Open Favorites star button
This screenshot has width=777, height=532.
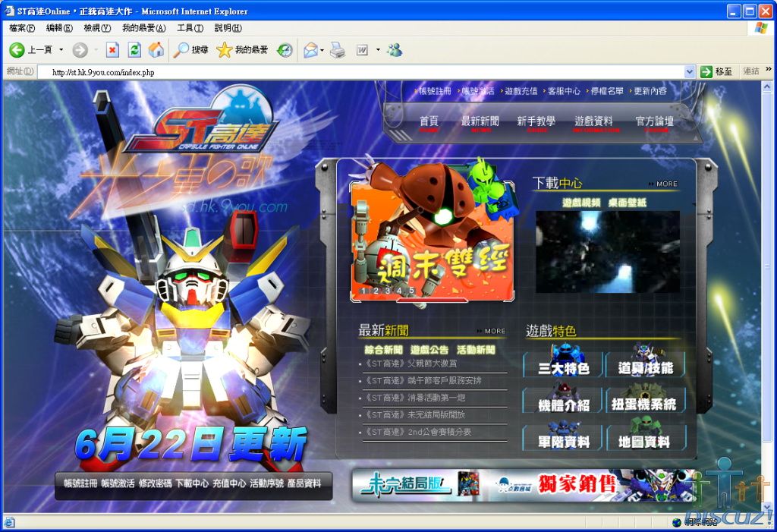(x=242, y=49)
